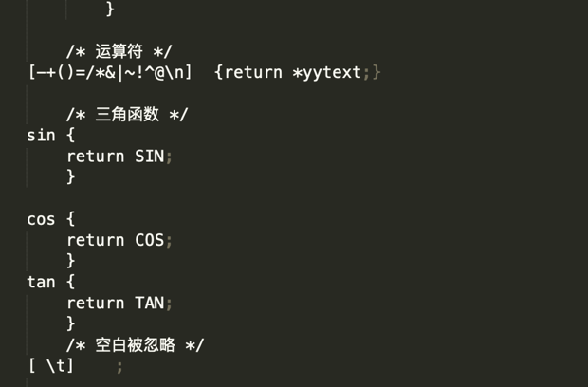Click the return *yytext statement
The width and height of the screenshot is (588, 387).
[298, 72]
